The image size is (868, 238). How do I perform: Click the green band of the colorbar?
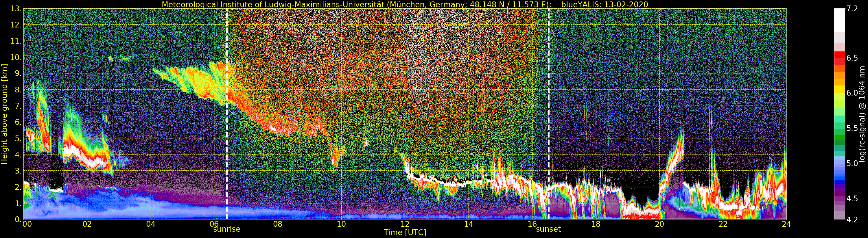click(839, 138)
